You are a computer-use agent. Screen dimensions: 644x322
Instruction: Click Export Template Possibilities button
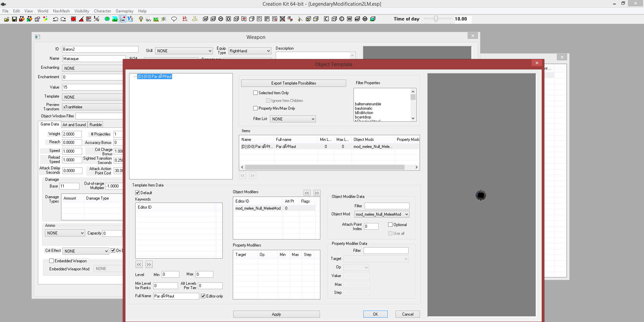[x=293, y=83]
